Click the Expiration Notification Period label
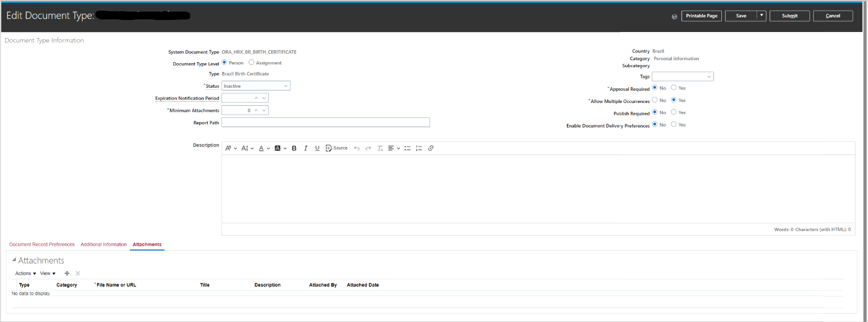868x322 pixels. [187, 98]
